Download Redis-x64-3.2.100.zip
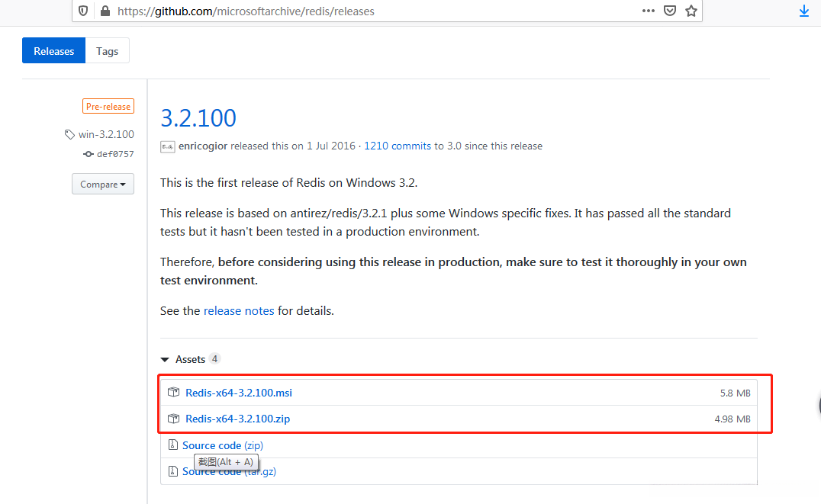 point(238,419)
